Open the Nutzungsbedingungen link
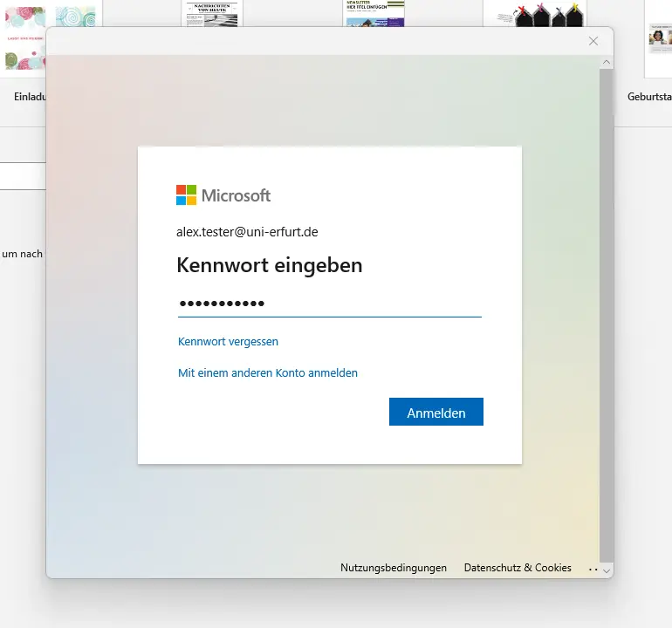Viewport: 672px width, 628px height. (394, 568)
